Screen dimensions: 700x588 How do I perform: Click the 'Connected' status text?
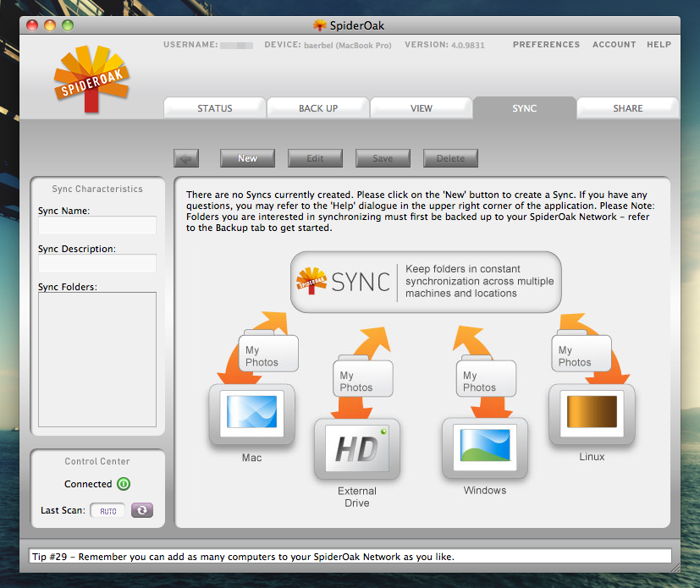point(88,484)
